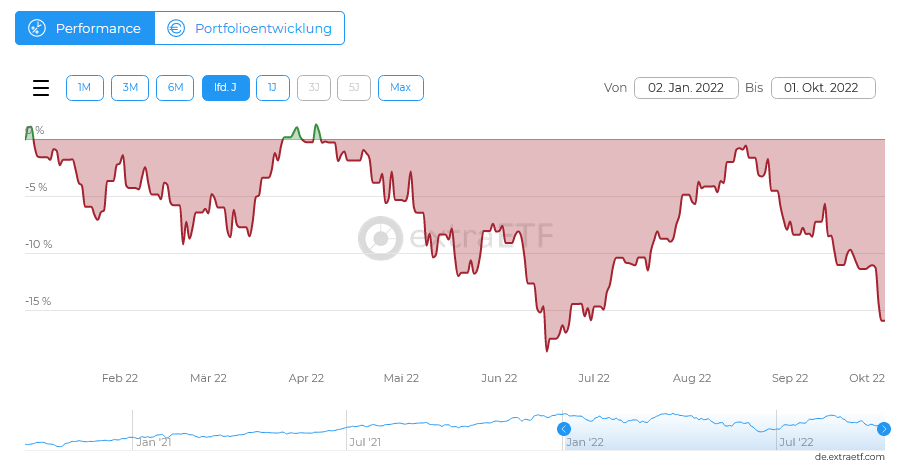Viewport: 897px width, 474px height.
Task: Switch to the Performance tab
Action: [x=85, y=28]
